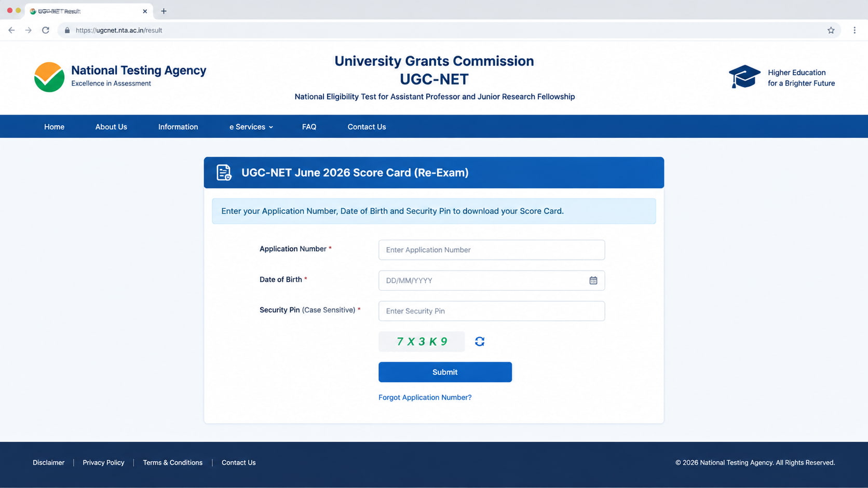
Task: Expand the e Services dropdown
Action: tap(251, 127)
